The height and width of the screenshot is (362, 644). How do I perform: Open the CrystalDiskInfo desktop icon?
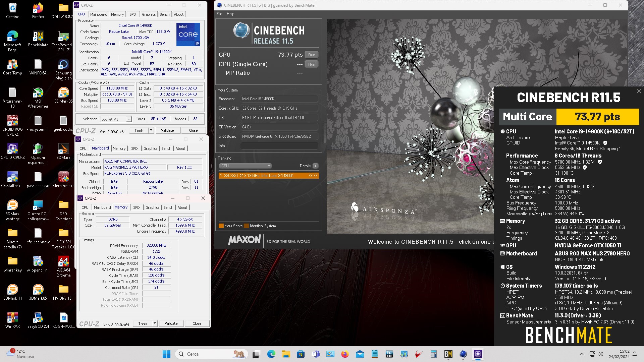click(12, 179)
